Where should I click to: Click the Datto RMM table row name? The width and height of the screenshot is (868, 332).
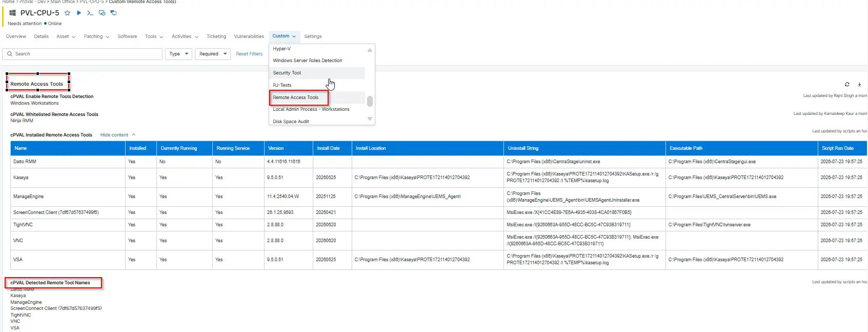(25, 162)
